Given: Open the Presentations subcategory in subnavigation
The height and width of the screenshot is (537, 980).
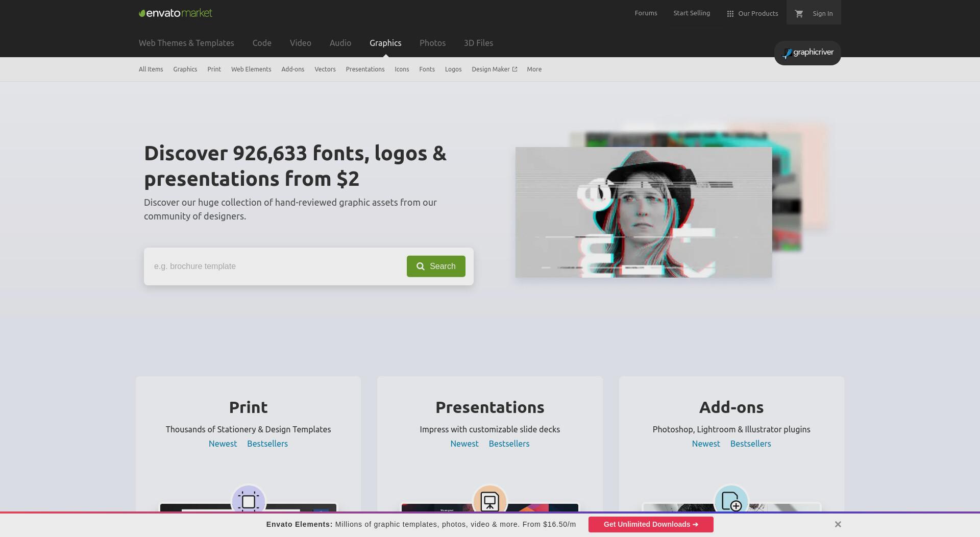Looking at the screenshot, I should [x=365, y=69].
